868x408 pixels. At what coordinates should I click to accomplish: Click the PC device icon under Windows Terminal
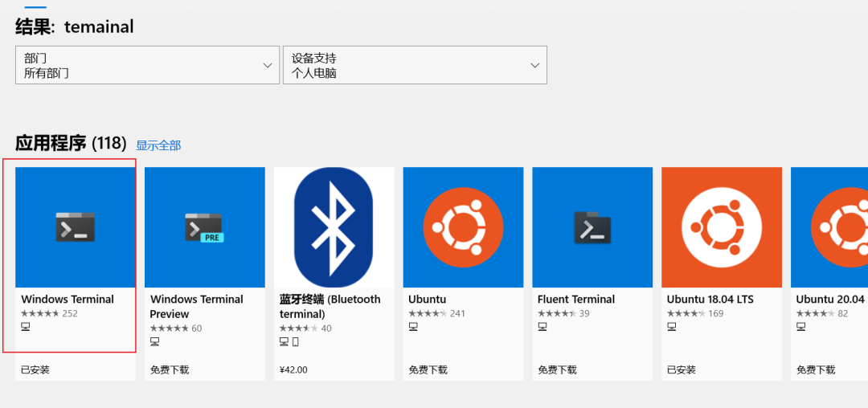pyautogui.click(x=26, y=328)
